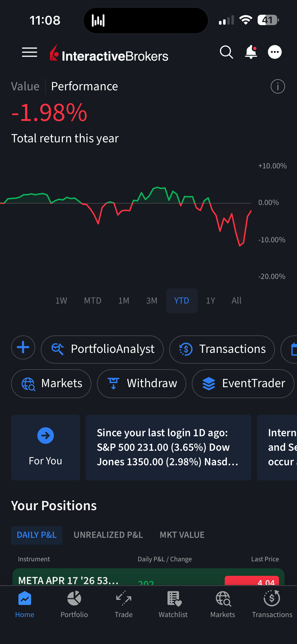
Task: Switch to MKT VALUE tab
Action: [182, 535]
